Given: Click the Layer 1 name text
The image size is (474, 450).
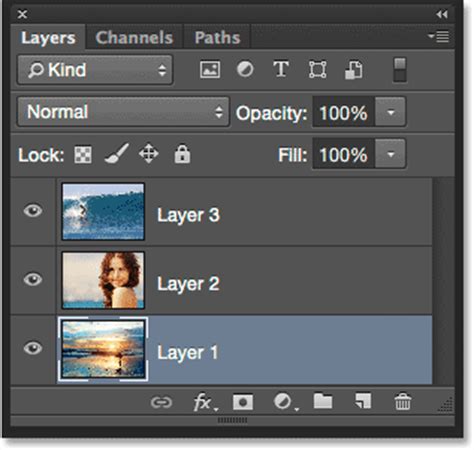Looking at the screenshot, I should click(x=188, y=353).
